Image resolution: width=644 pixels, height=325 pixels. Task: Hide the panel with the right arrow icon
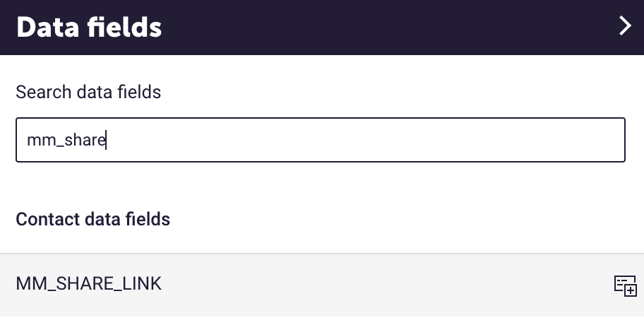tap(625, 26)
